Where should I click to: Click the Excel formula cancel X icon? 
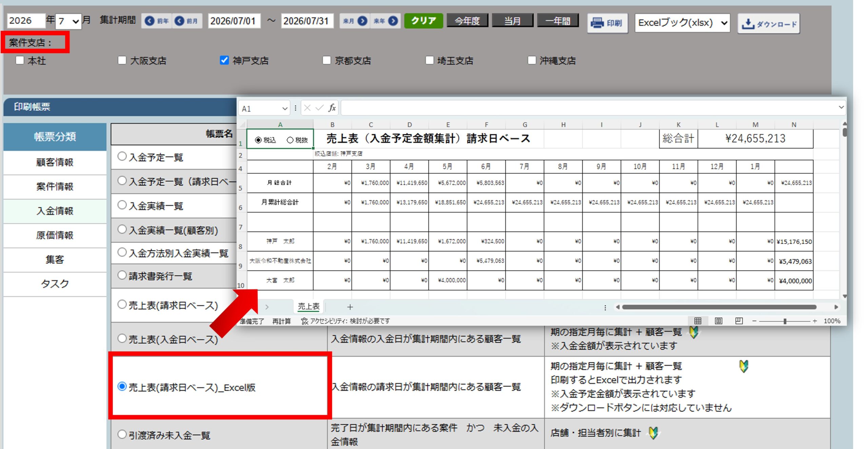(x=307, y=108)
